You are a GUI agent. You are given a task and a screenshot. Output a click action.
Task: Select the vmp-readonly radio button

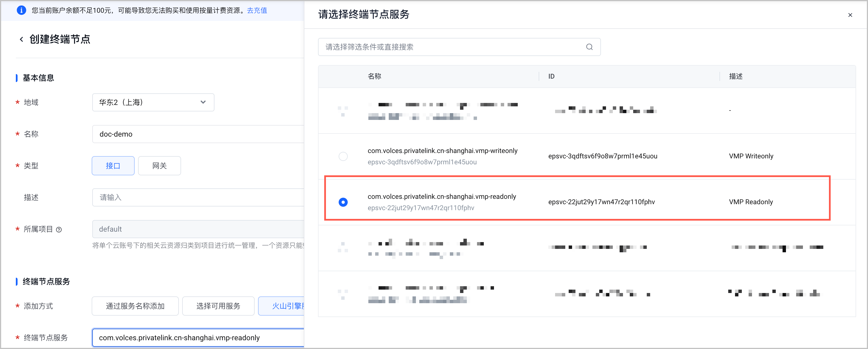pos(343,202)
